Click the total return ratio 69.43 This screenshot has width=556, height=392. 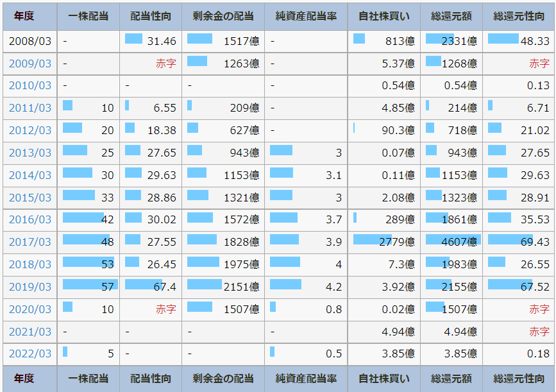(535, 242)
